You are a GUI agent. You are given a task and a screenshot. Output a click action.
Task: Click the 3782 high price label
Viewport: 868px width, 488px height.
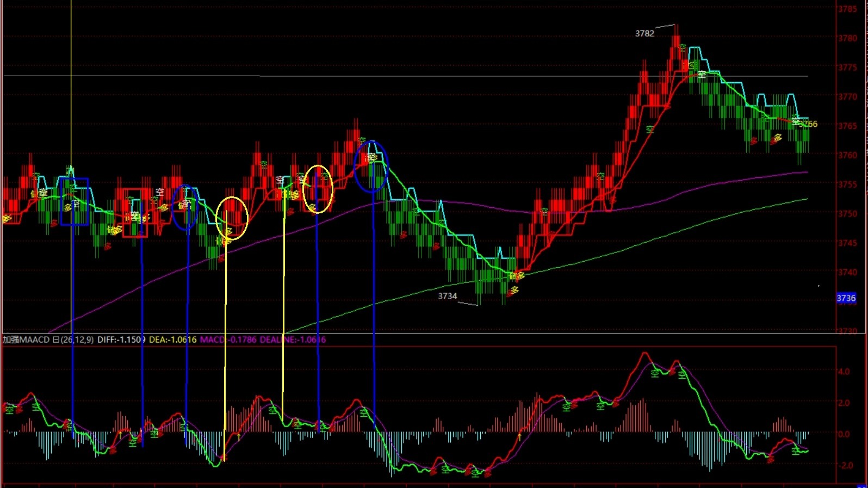(x=644, y=34)
